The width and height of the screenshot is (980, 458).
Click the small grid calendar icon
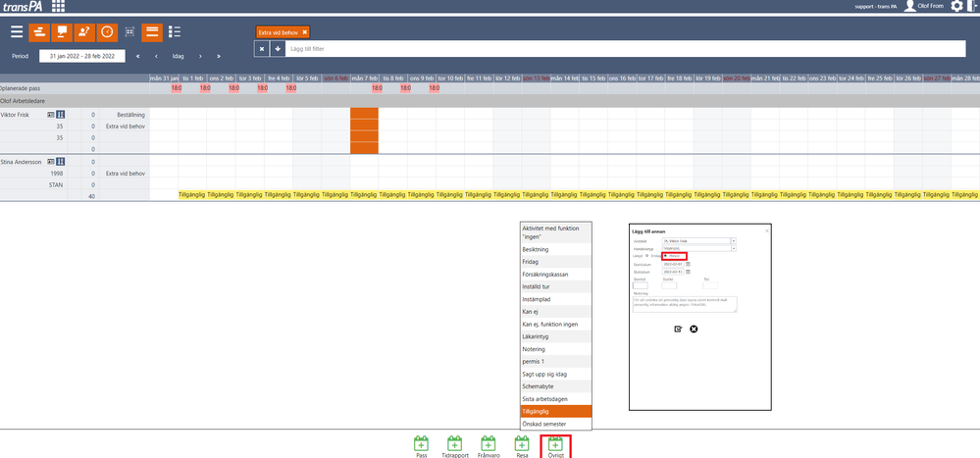130,31
